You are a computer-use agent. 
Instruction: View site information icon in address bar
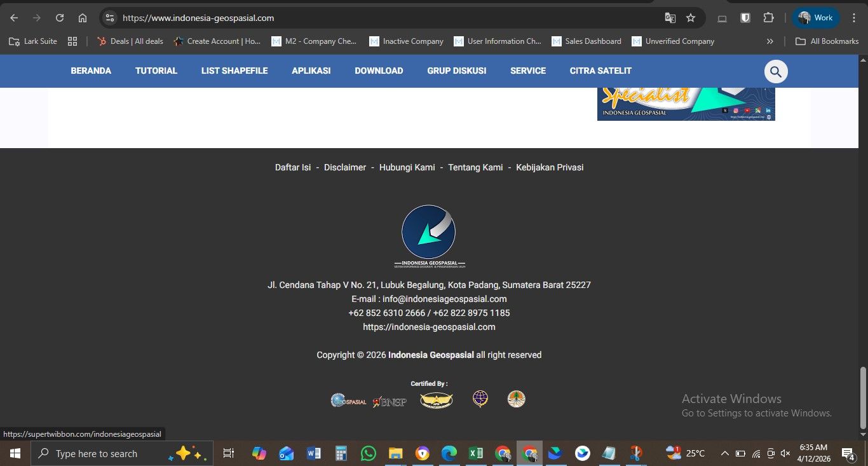point(109,18)
